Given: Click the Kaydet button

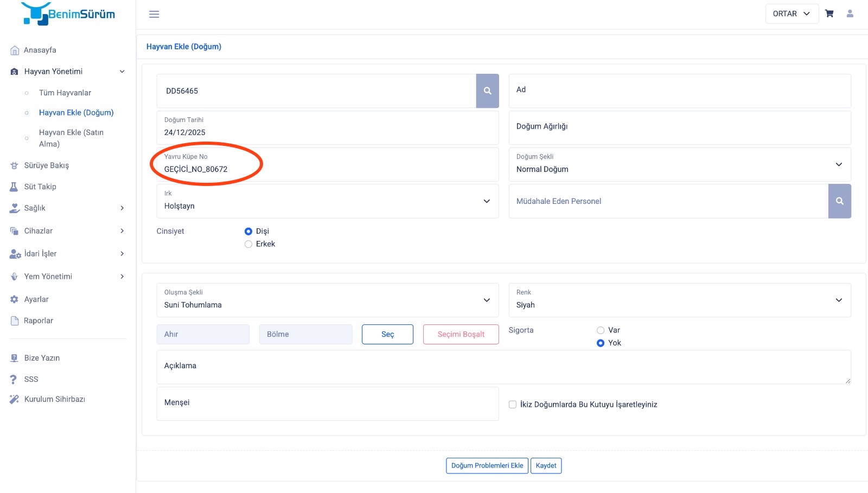Looking at the screenshot, I should [x=546, y=466].
